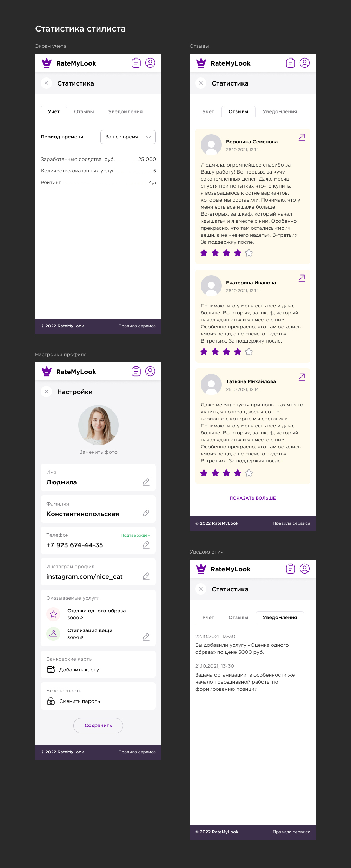
Task: Switch to Отзывы tab on Учет screen
Action: click(x=84, y=111)
